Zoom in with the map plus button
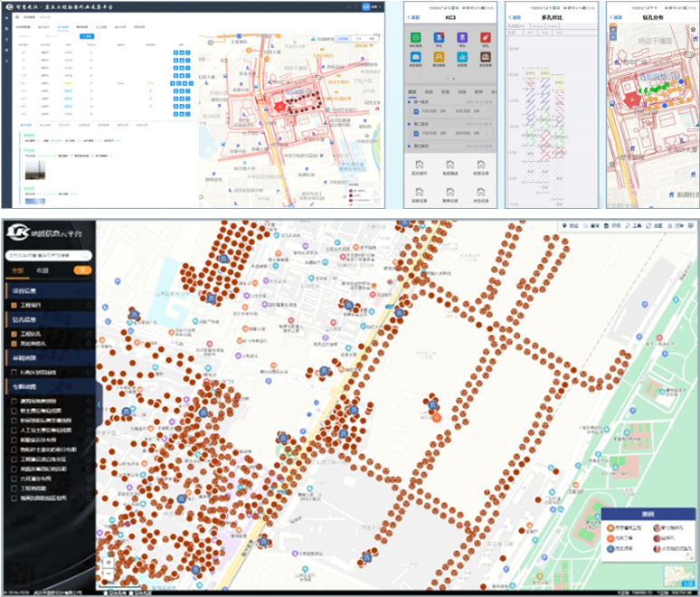Image resolution: width=700 pixels, height=597 pixels. (109, 562)
